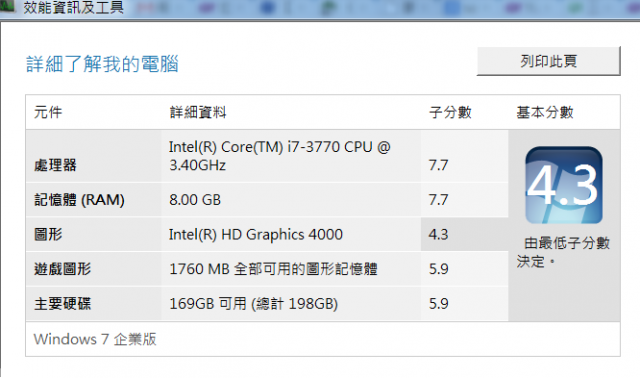The image size is (640, 378).
Task: Click the 詳細了解我的電腦 heading
Action: (102, 64)
